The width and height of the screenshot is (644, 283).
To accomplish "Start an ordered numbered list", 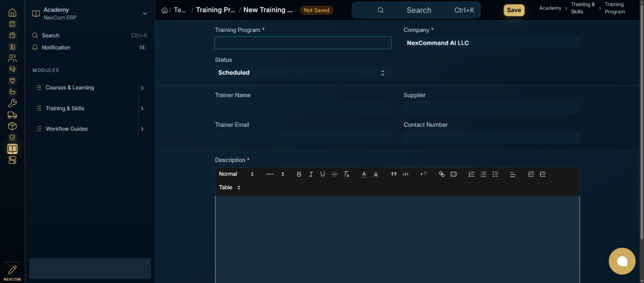I will click(x=471, y=174).
